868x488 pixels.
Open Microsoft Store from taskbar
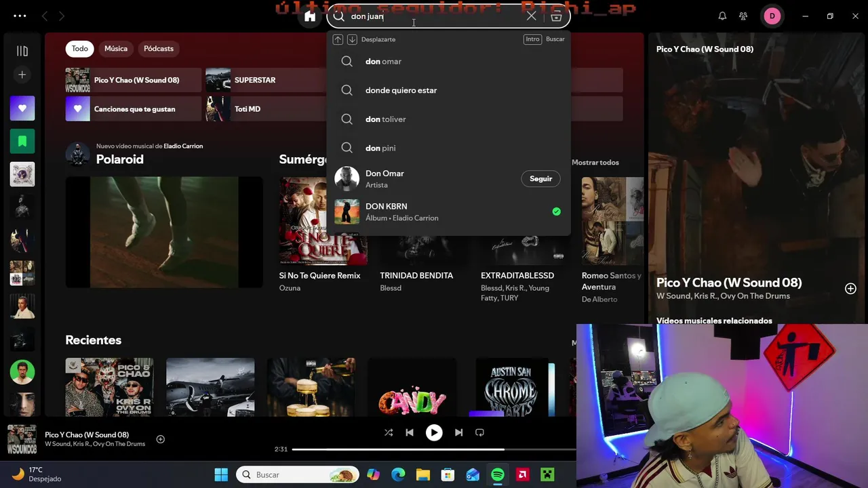[448, 474]
